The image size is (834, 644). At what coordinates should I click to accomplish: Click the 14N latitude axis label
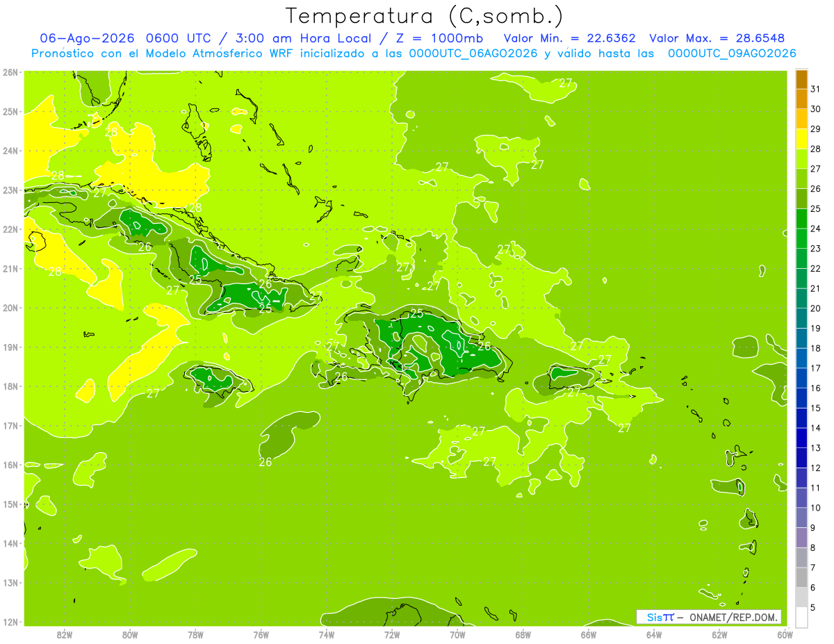tap(10, 543)
